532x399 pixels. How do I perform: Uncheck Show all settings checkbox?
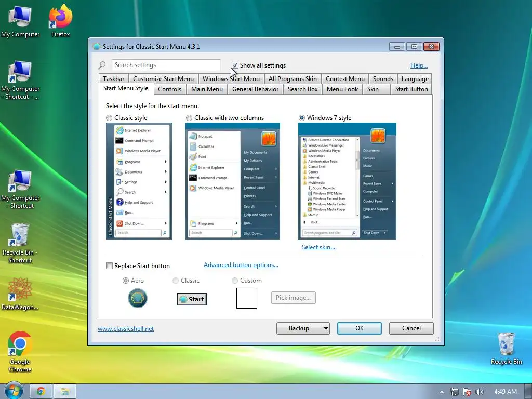click(235, 65)
